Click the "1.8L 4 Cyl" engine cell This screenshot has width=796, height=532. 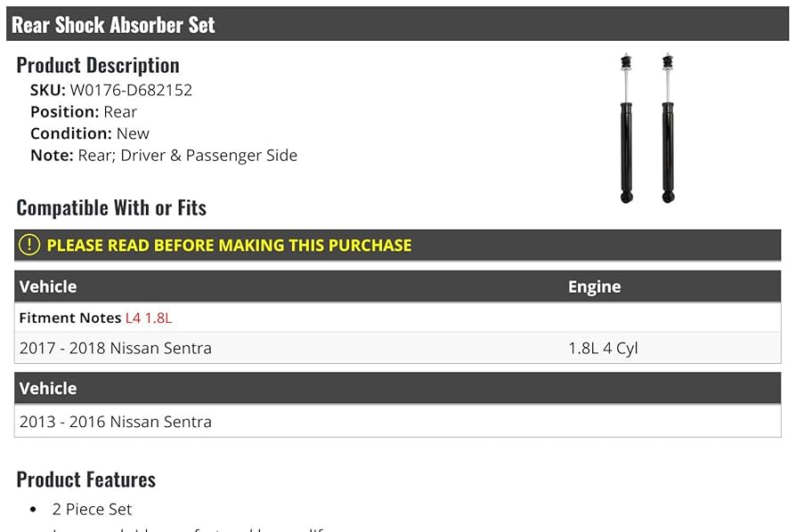tap(603, 348)
